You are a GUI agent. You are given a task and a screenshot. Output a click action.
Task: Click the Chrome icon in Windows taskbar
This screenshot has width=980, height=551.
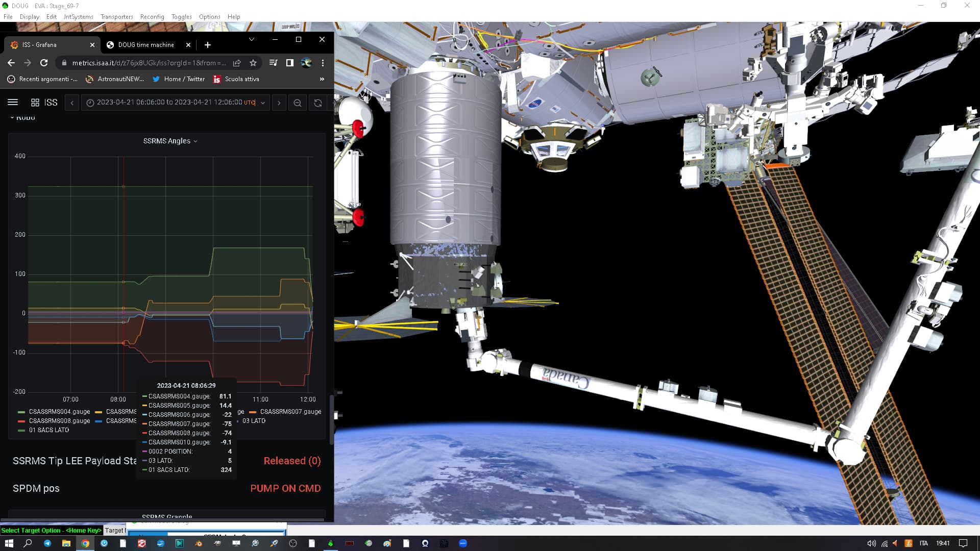(85, 543)
